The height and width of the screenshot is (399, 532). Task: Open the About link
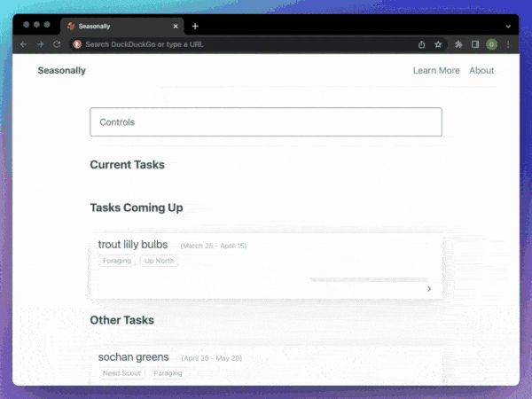(x=481, y=71)
